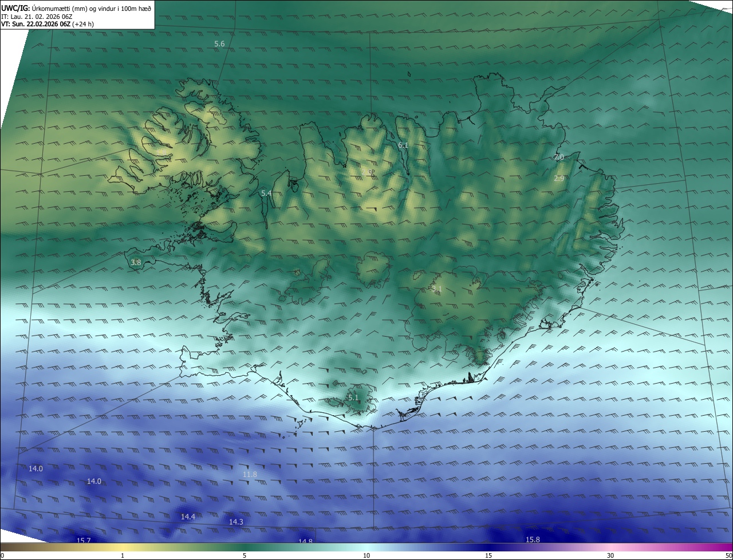733x560 pixels.
Task: Click the 14.4 value label
Action: (x=188, y=517)
